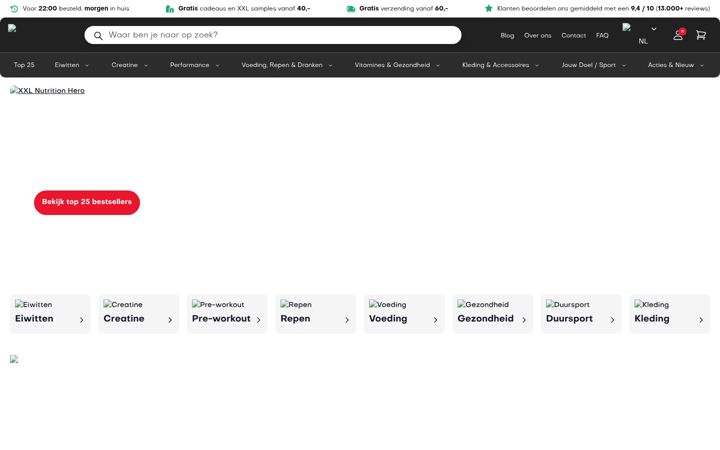
Task: Click the customer reviews 9,4 / 10 text
Action: pos(603,8)
